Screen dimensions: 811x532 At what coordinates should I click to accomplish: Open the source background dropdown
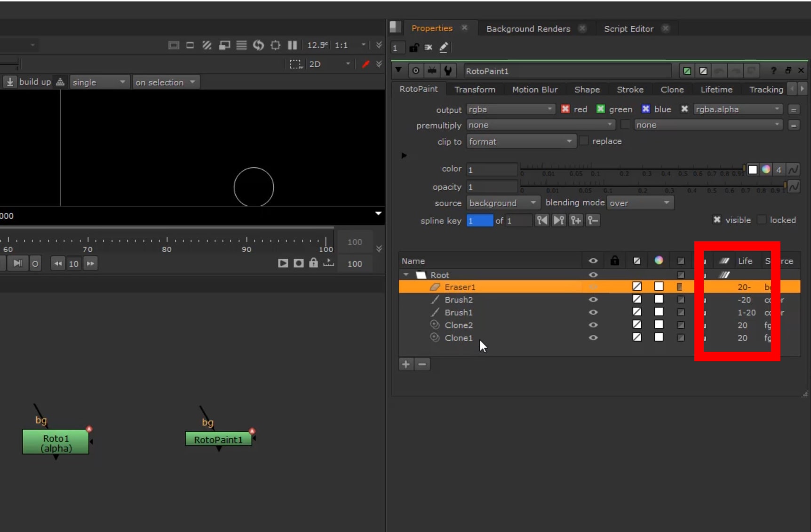(x=503, y=203)
